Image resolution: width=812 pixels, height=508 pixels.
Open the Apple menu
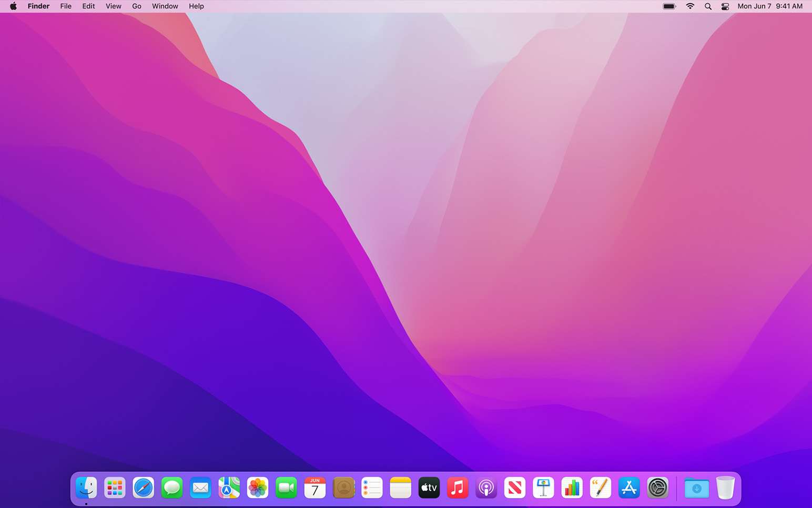point(13,6)
